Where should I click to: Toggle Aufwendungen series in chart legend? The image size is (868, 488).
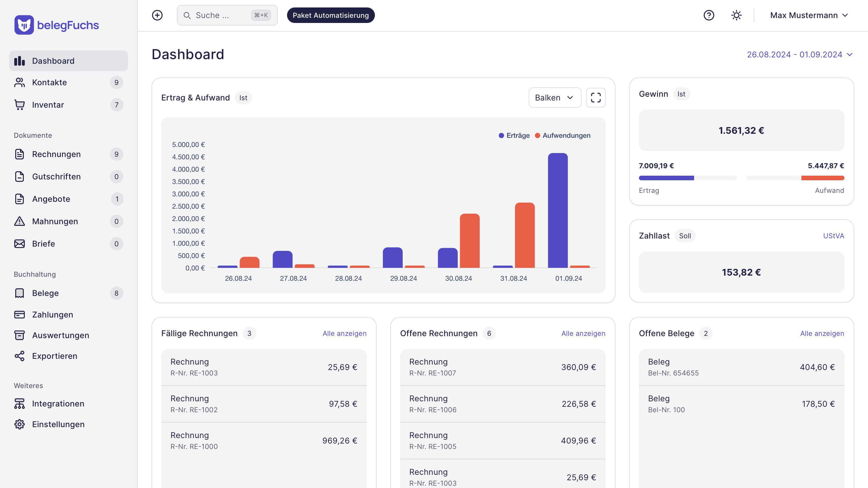click(x=563, y=135)
